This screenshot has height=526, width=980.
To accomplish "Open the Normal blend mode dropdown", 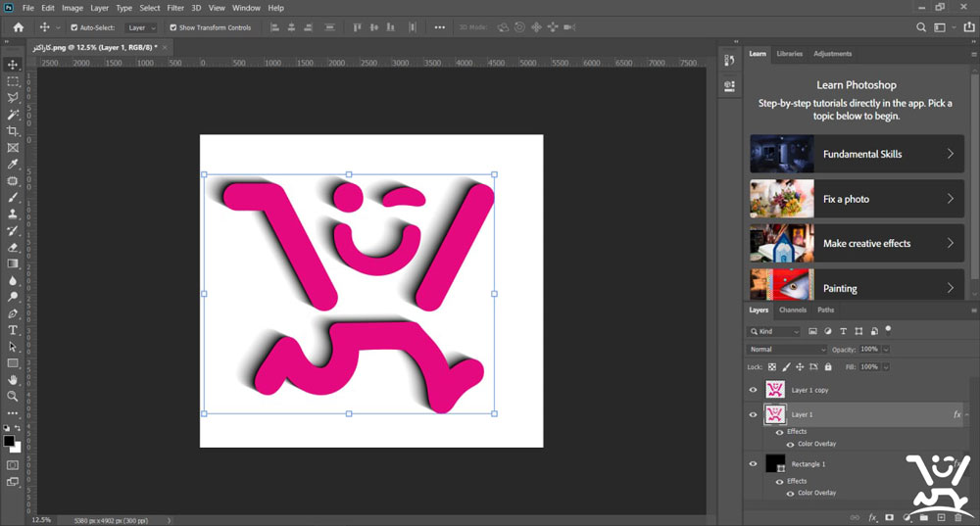I will (x=787, y=350).
